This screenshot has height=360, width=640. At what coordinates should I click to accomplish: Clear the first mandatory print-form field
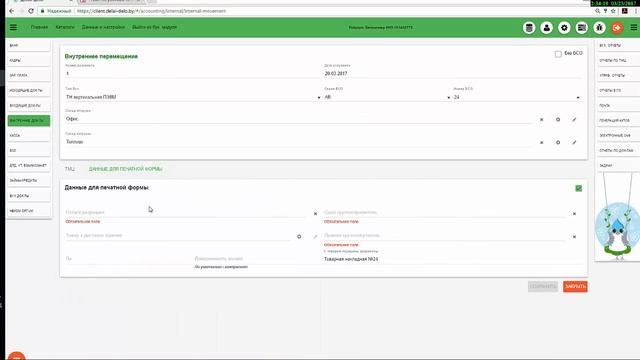tap(315, 213)
